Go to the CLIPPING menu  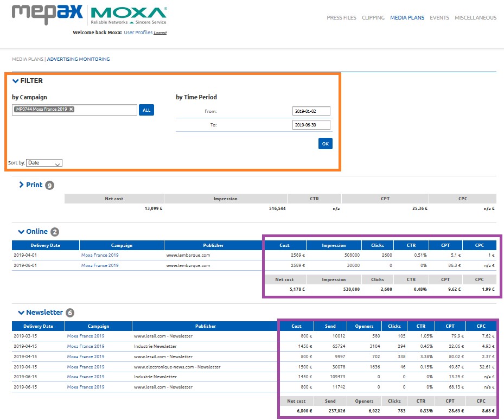373,18
